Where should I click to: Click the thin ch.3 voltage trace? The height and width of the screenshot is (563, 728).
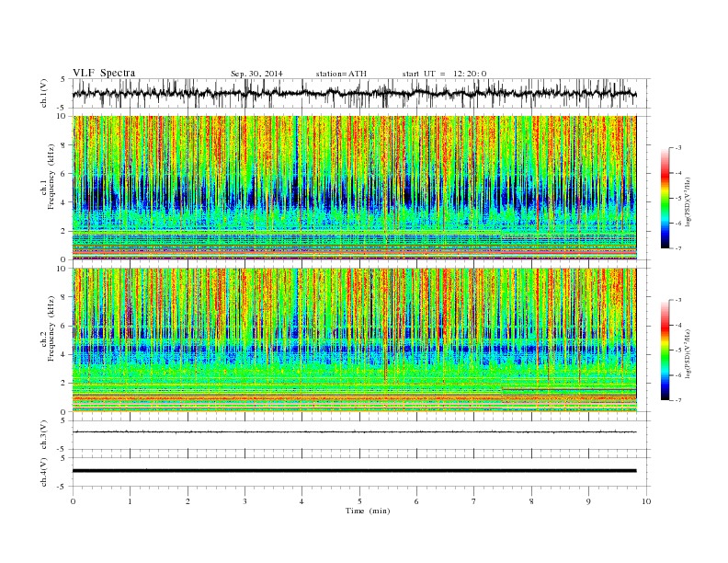tap(355, 432)
